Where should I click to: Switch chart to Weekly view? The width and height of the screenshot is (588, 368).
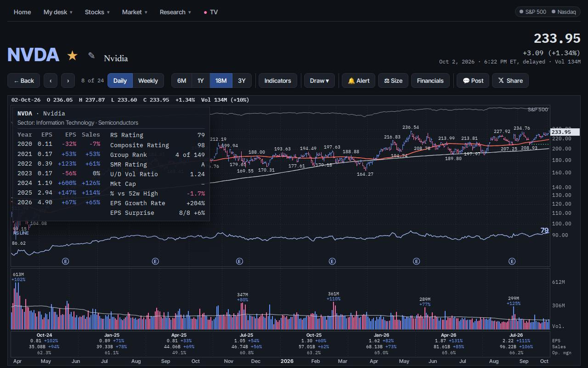148,80
